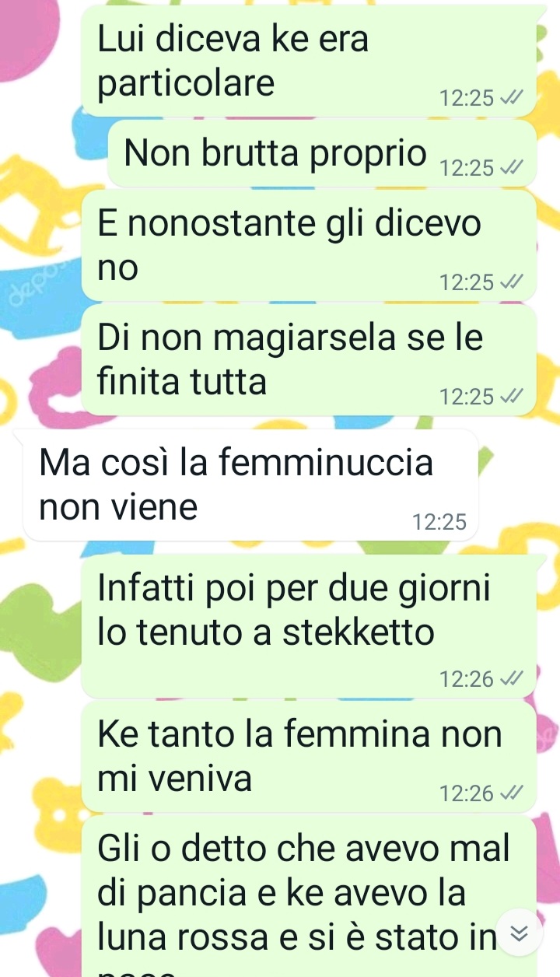Tap the 12:25 timestamp on received message
Viewport: 560px width, 977px height.
click(440, 523)
